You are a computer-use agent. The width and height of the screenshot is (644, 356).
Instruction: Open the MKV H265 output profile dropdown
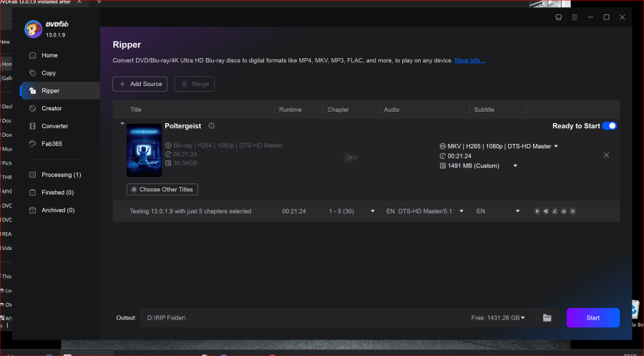(556, 146)
